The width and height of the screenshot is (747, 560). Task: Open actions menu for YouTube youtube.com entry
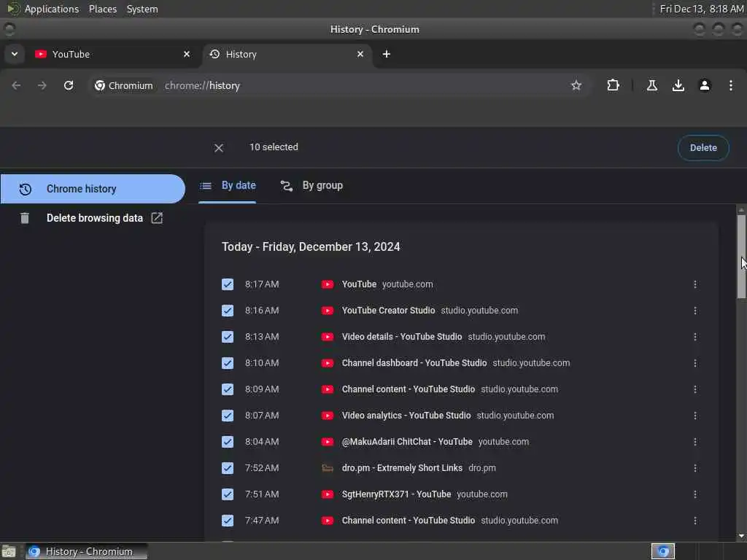[x=695, y=284]
